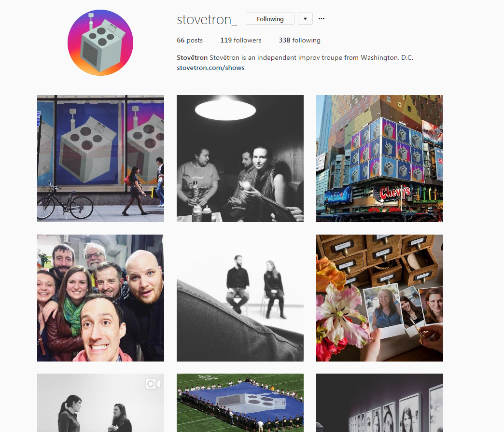
Task: Open the black-and-white diner lamp photo
Action: pyautogui.click(x=240, y=158)
